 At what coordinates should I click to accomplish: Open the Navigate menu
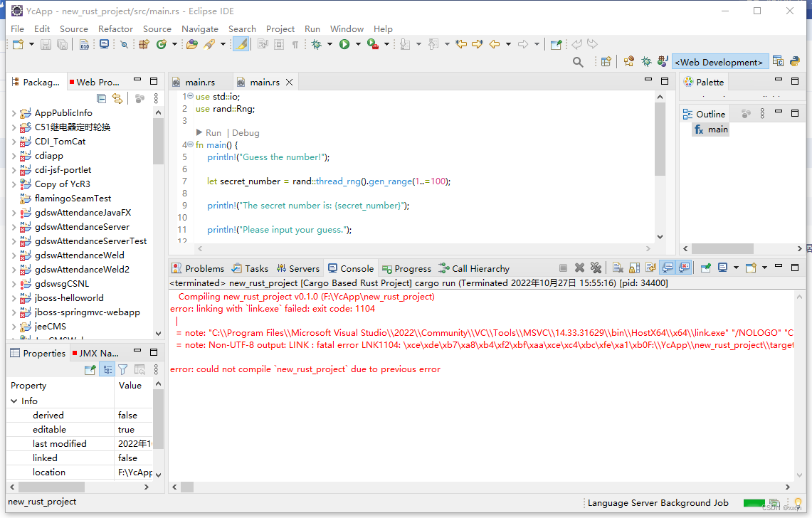(200, 29)
